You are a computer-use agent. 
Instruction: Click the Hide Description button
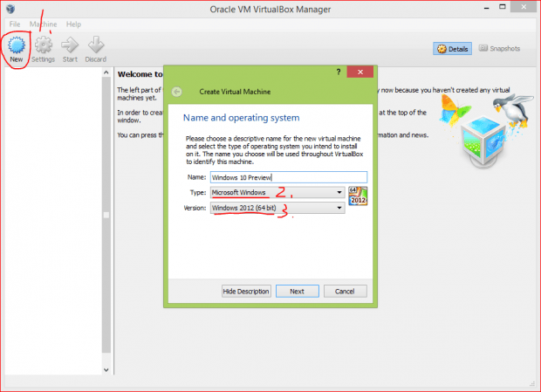pos(246,292)
